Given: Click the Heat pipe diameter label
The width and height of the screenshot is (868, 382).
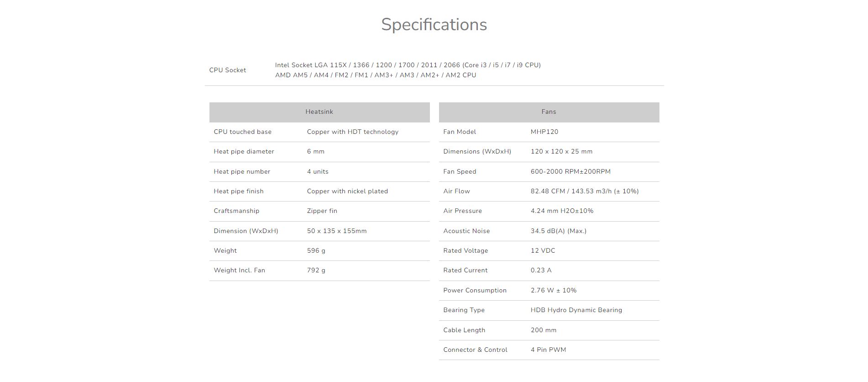Looking at the screenshot, I should click(244, 152).
